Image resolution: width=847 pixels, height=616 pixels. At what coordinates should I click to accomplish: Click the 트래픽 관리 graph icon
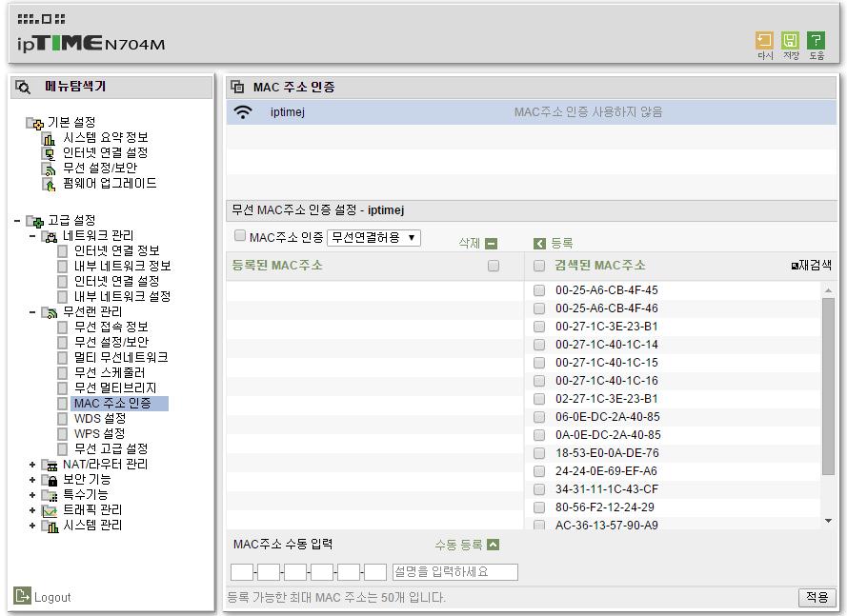point(50,510)
